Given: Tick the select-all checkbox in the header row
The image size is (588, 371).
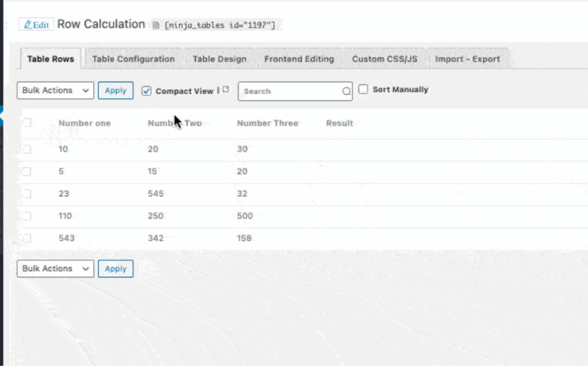Looking at the screenshot, I should [27, 123].
